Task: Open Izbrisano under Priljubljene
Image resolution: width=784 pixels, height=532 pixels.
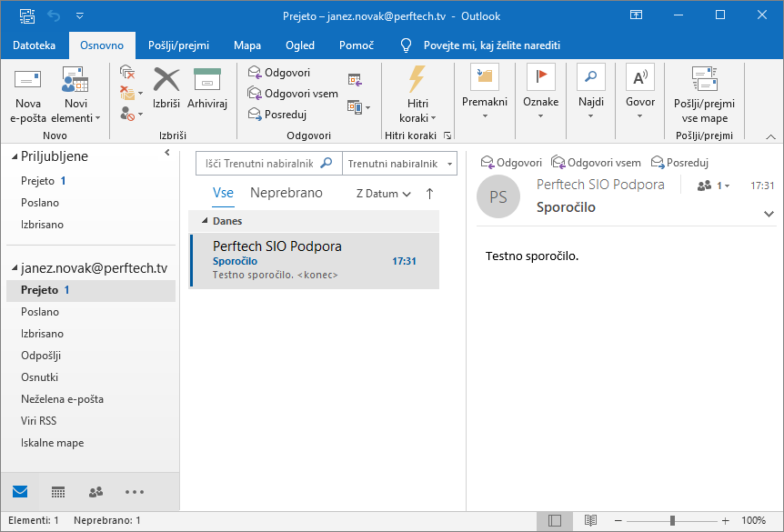Action: point(42,225)
